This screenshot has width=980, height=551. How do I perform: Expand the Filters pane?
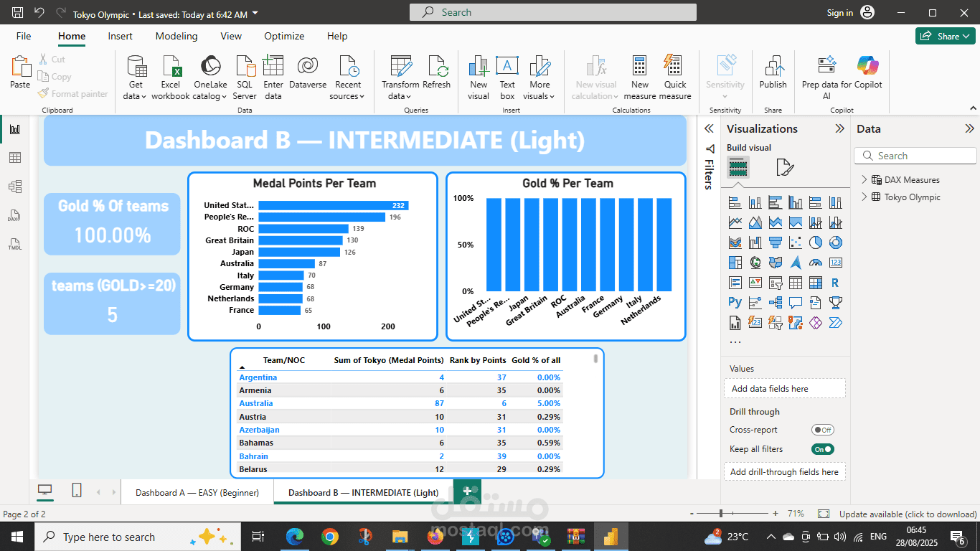[x=709, y=128]
